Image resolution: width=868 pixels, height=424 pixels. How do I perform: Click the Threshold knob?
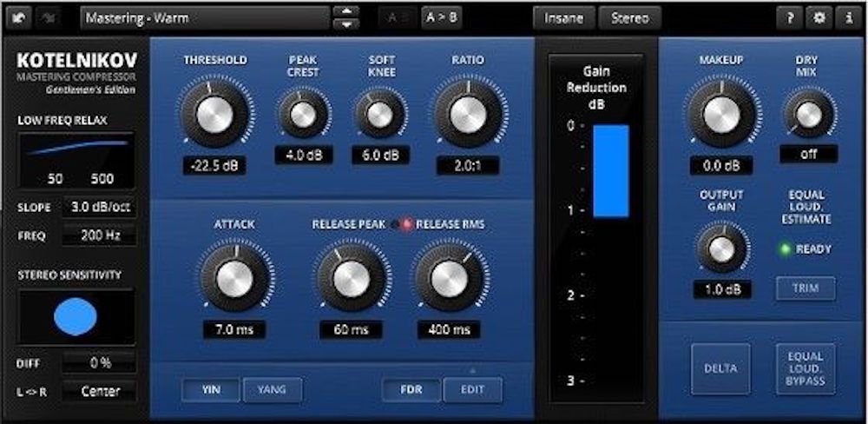tap(214, 113)
